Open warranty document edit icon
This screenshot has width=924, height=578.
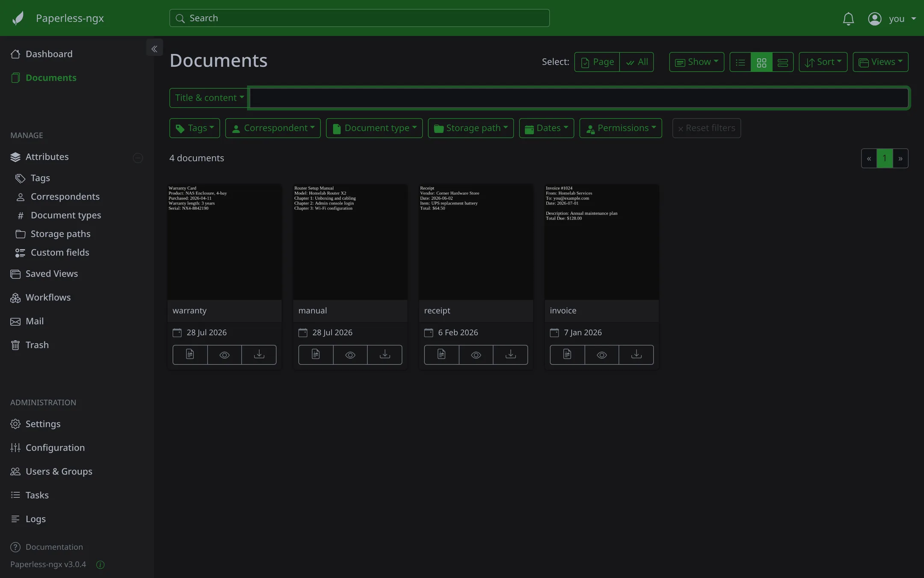coord(190,355)
